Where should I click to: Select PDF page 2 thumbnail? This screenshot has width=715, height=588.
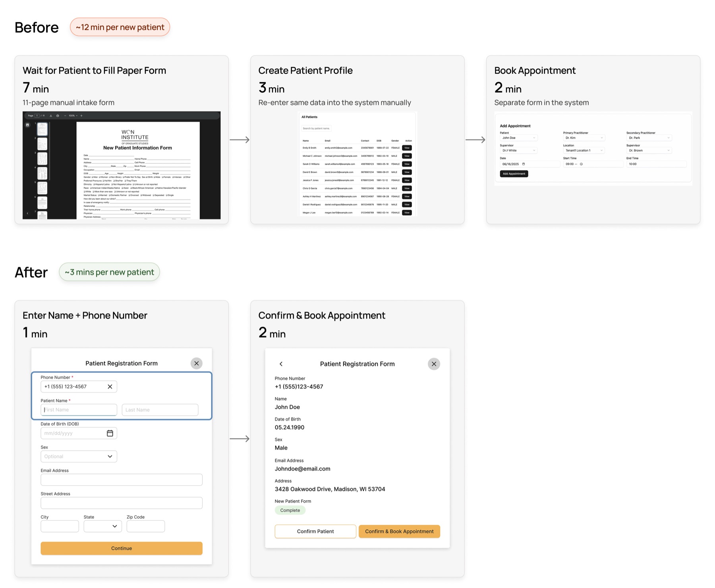click(42, 144)
